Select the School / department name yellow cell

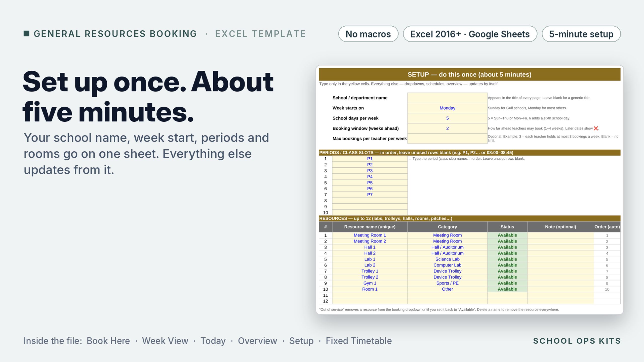tap(447, 98)
